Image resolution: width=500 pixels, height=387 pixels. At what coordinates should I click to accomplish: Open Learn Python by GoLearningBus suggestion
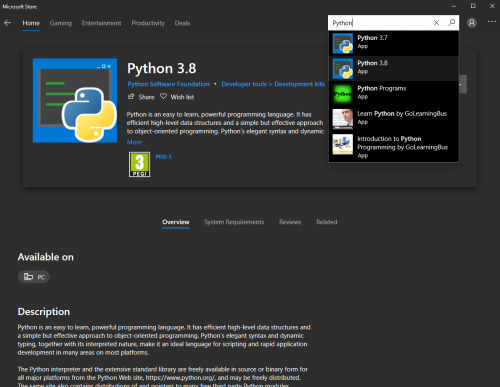pos(393,119)
